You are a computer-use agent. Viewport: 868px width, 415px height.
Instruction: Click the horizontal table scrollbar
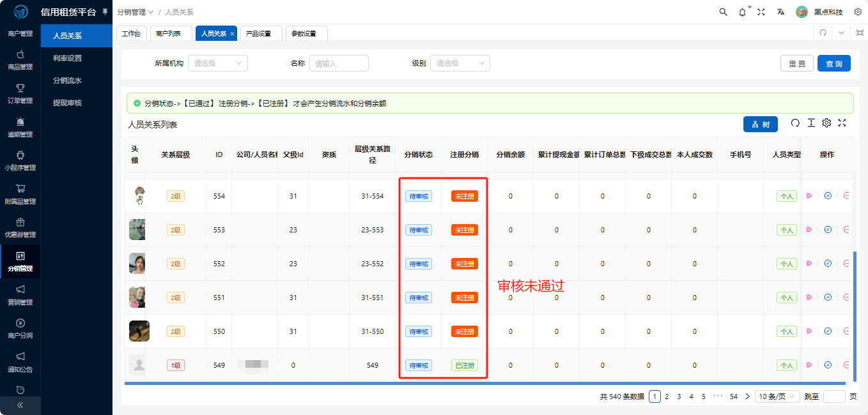pos(484,383)
